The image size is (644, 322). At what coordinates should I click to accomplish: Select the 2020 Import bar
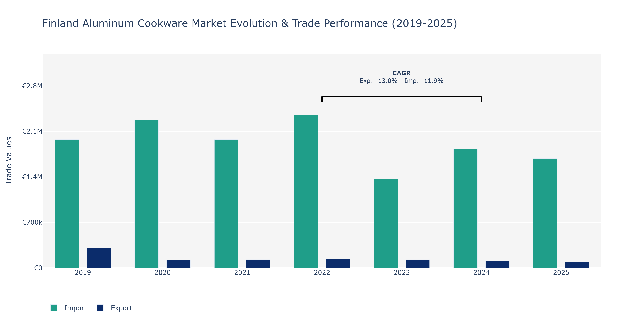click(147, 194)
